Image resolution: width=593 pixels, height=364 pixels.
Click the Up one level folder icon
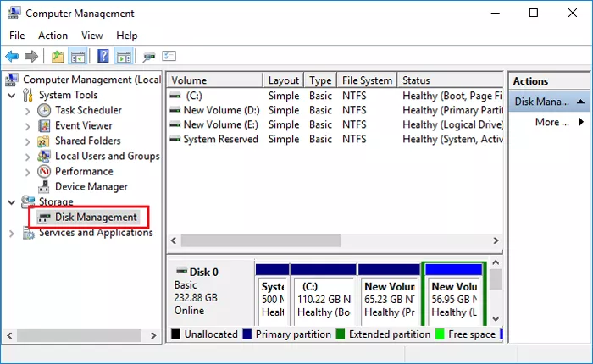tap(57, 57)
